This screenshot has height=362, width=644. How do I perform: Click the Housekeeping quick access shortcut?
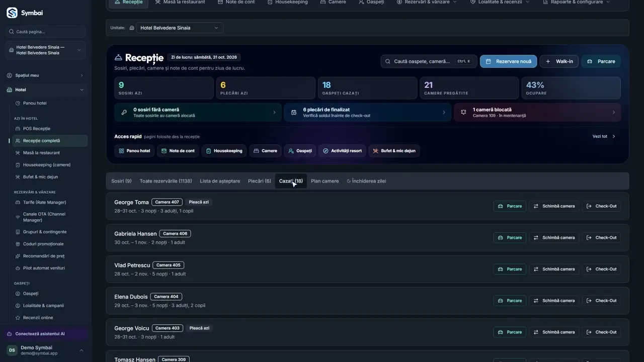coord(224,151)
